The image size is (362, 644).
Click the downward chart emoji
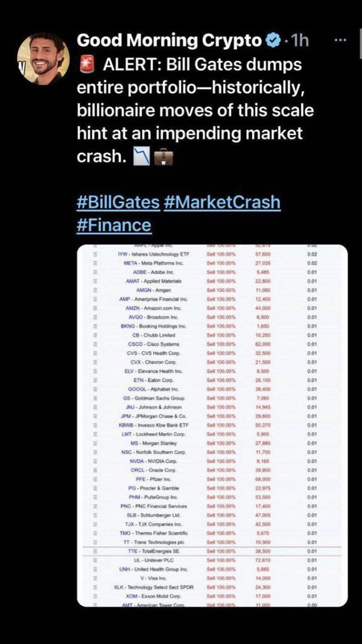(x=141, y=157)
